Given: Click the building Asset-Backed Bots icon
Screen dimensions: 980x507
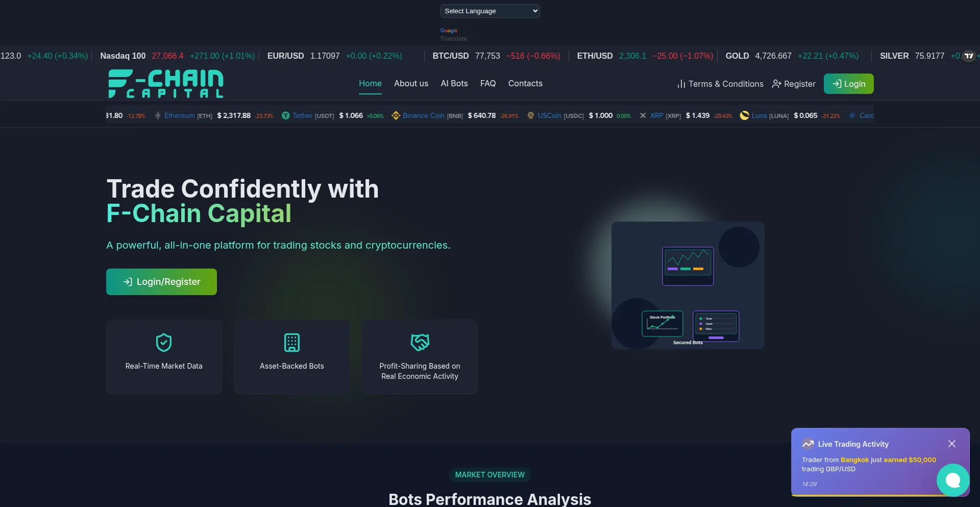Looking at the screenshot, I should click(292, 343).
